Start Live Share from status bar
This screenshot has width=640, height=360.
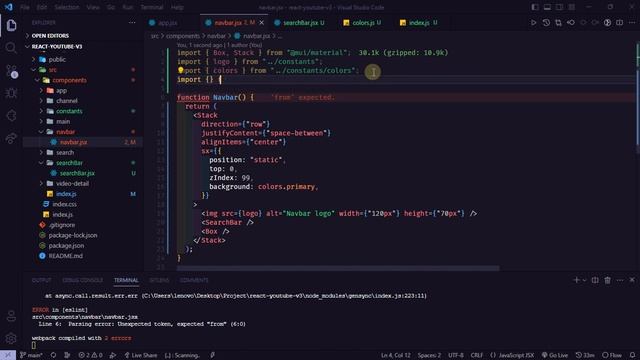point(141,355)
